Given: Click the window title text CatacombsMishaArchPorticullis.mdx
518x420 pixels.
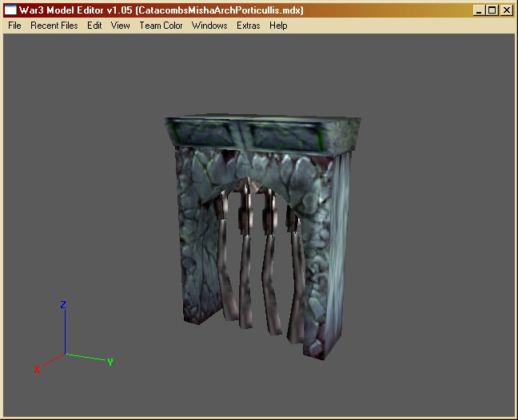Looking at the screenshot, I should (x=219, y=10).
